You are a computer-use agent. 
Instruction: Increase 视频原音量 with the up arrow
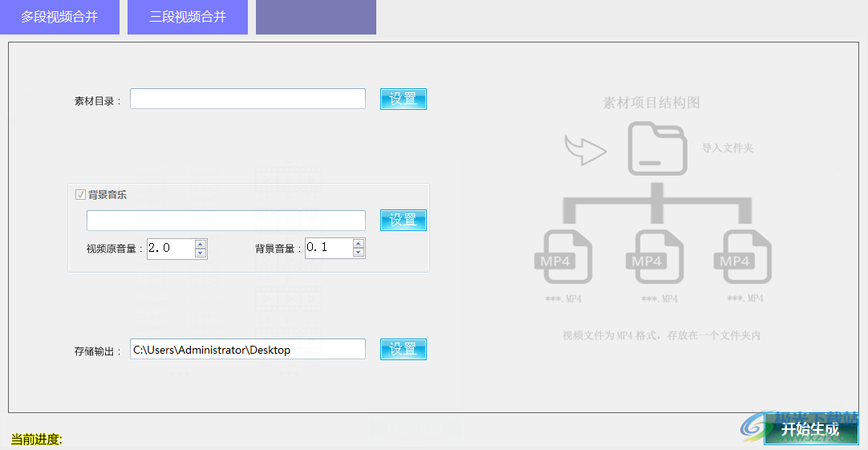point(201,244)
